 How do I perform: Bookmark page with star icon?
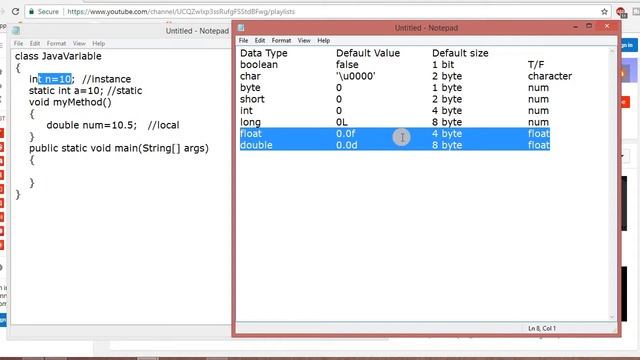coord(604,12)
